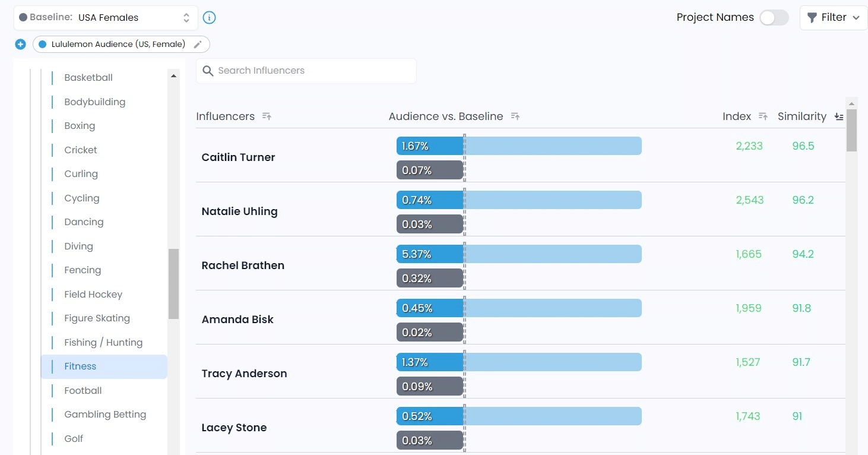Select the Cycling category in sidebar

[82, 198]
